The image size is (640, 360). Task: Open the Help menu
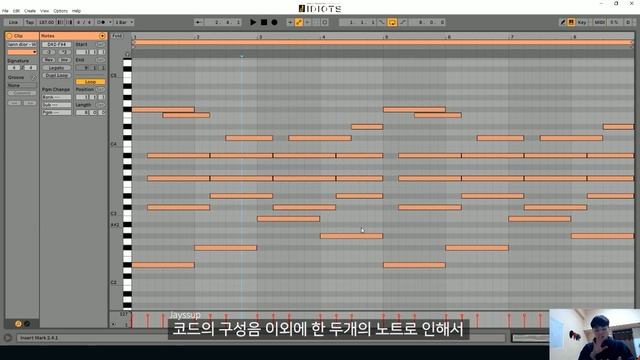(x=76, y=11)
